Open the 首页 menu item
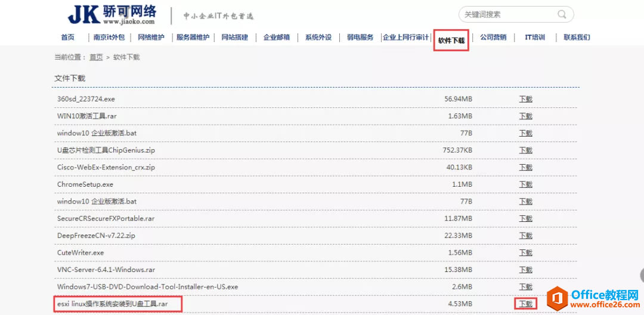The height and width of the screenshot is (315, 644). (68, 38)
